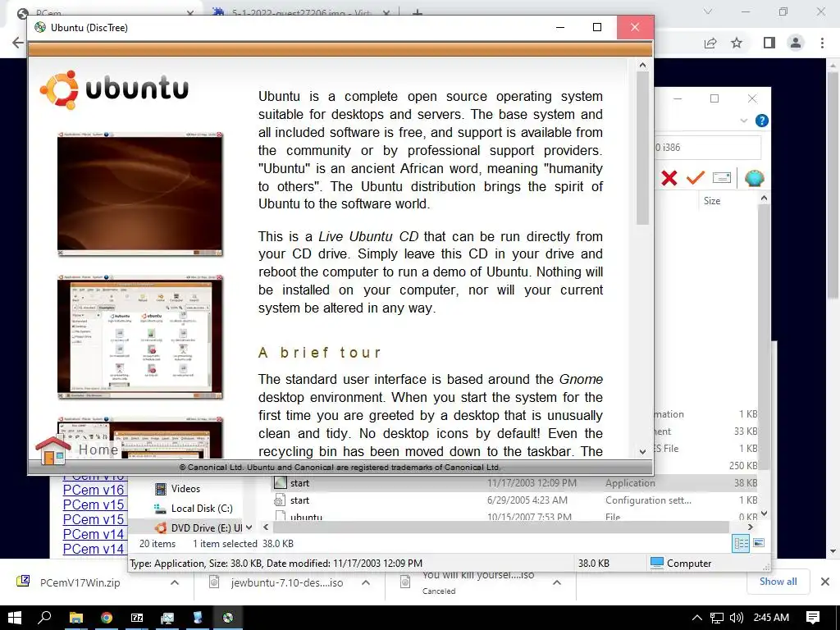Image resolution: width=840 pixels, height=630 pixels.
Task: Open the last PCem v14 link
Action: click(x=94, y=549)
